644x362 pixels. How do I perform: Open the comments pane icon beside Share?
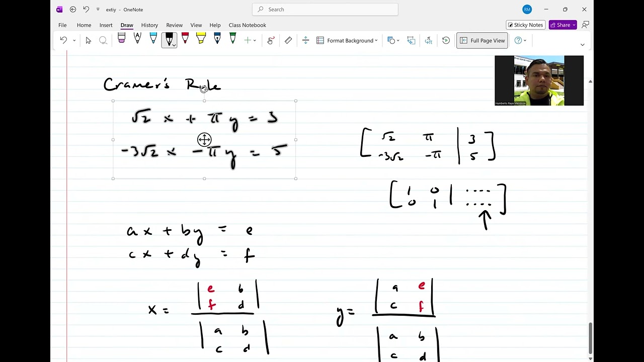(585, 25)
